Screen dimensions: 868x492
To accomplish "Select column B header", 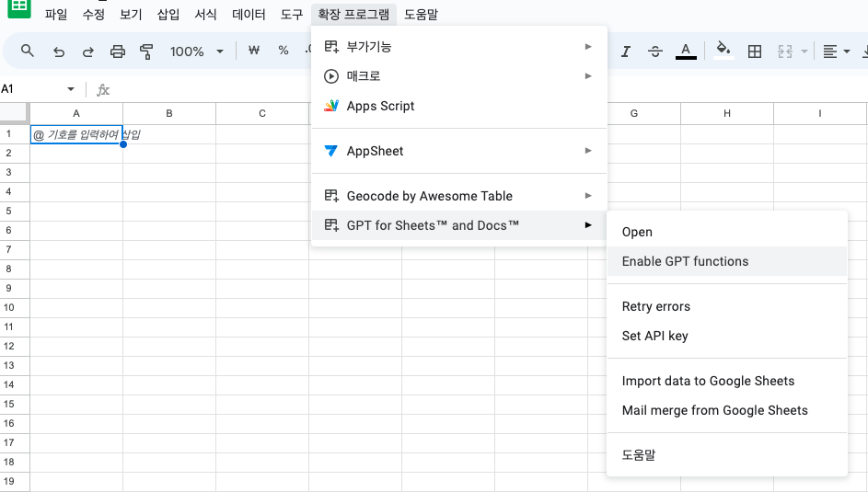I will click(x=169, y=113).
